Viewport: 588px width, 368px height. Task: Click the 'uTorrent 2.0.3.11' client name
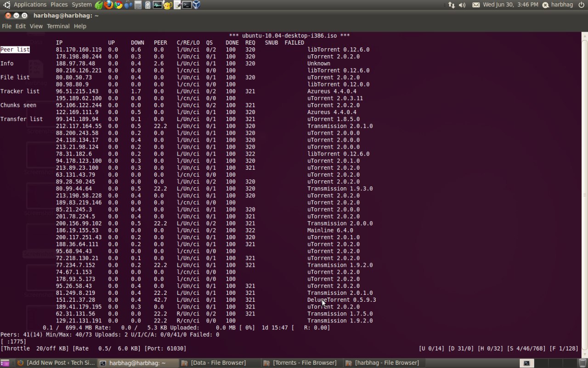coord(335,98)
